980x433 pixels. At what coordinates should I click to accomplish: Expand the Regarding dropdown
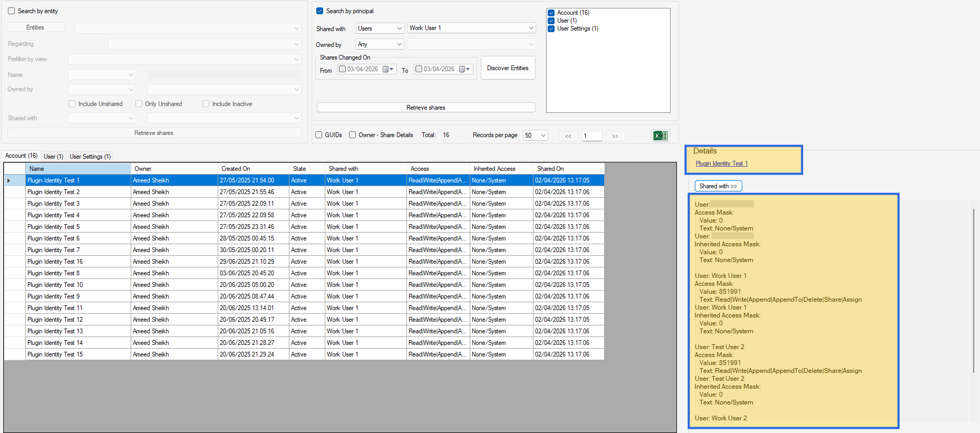(x=205, y=44)
